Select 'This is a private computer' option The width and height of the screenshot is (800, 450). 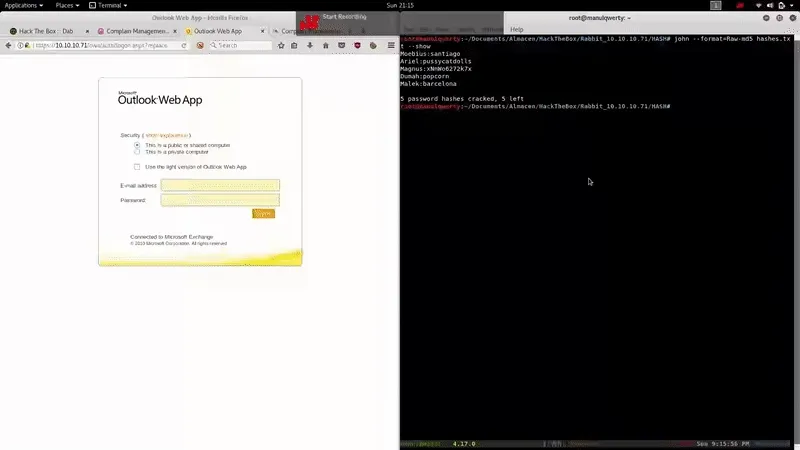click(137, 152)
